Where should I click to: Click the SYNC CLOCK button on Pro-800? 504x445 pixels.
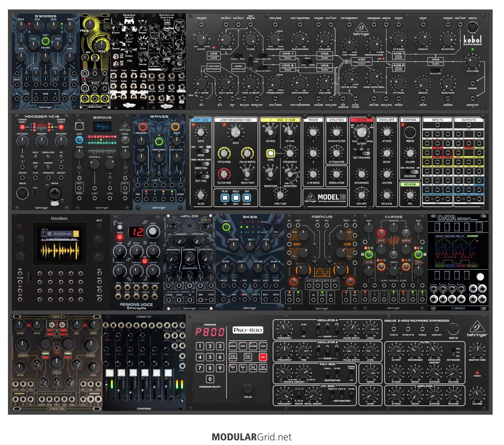[x=247, y=357]
